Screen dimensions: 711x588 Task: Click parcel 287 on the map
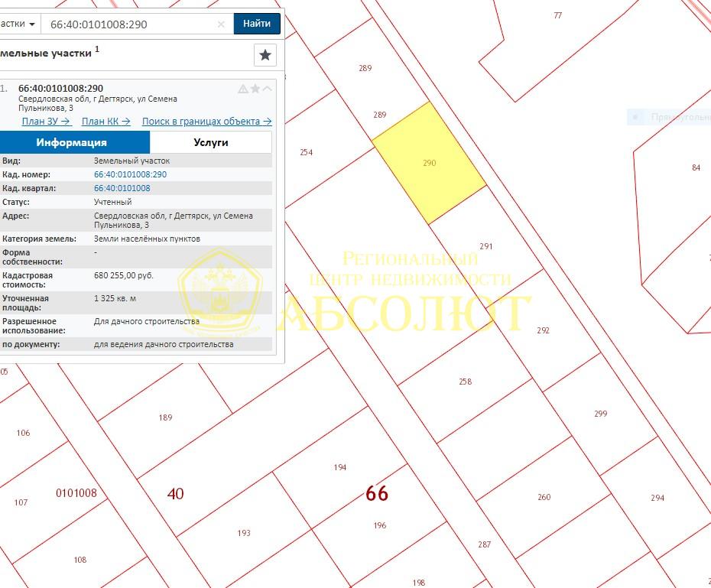[484, 544]
